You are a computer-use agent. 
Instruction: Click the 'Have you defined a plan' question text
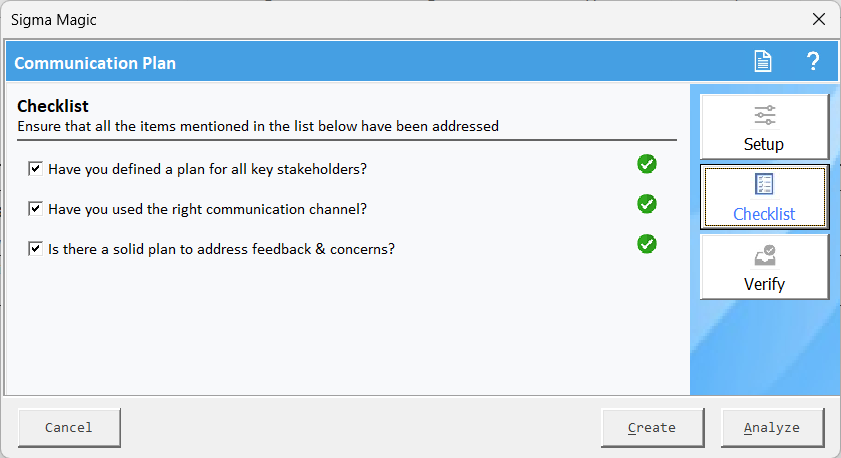pyautogui.click(x=207, y=169)
